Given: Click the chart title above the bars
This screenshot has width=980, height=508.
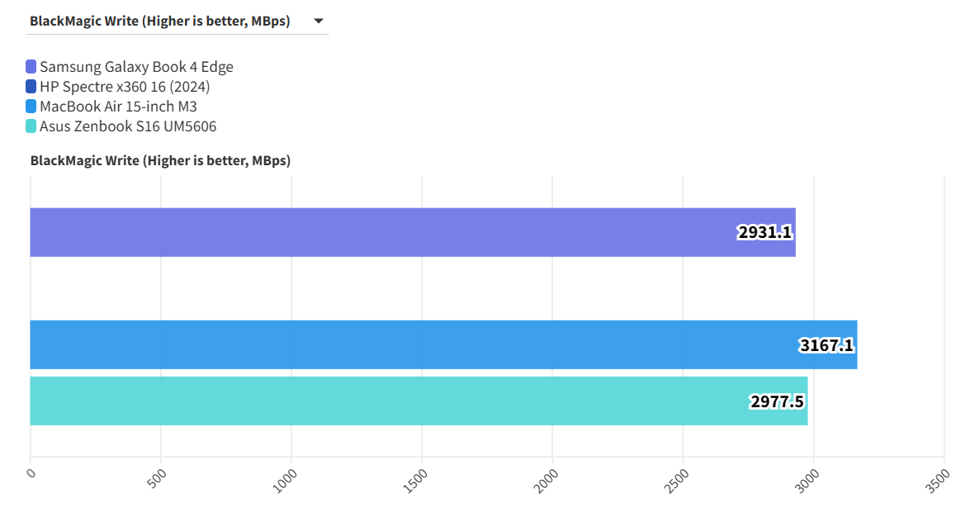Looking at the screenshot, I should (x=160, y=161).
